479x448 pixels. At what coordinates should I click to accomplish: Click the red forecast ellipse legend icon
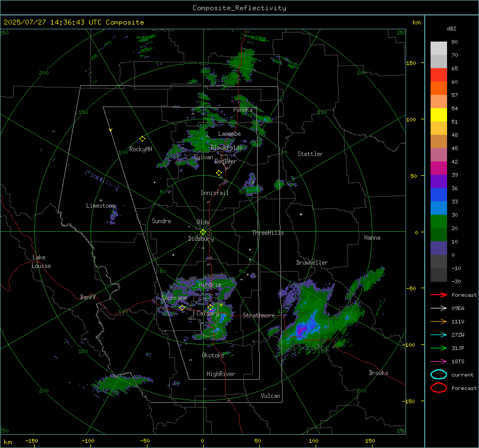pos(439,388)
